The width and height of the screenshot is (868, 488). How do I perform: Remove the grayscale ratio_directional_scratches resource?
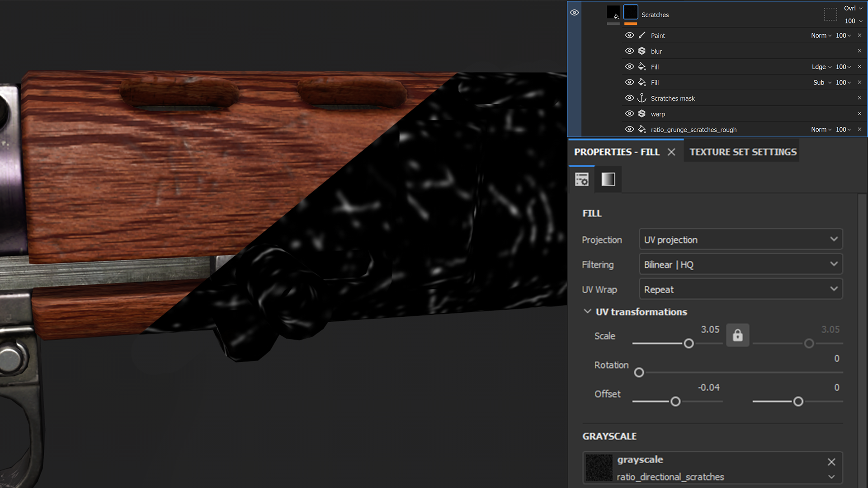tap(831, 462)
